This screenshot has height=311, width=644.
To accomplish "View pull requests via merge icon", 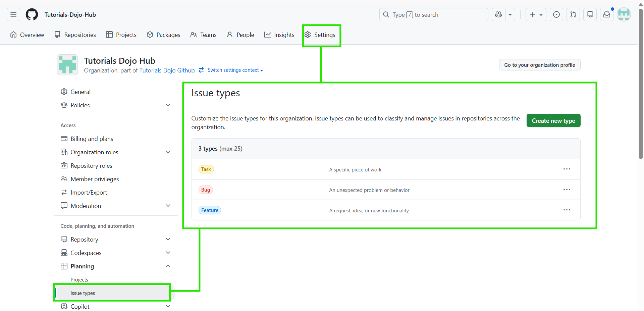I will coord(573,14).
